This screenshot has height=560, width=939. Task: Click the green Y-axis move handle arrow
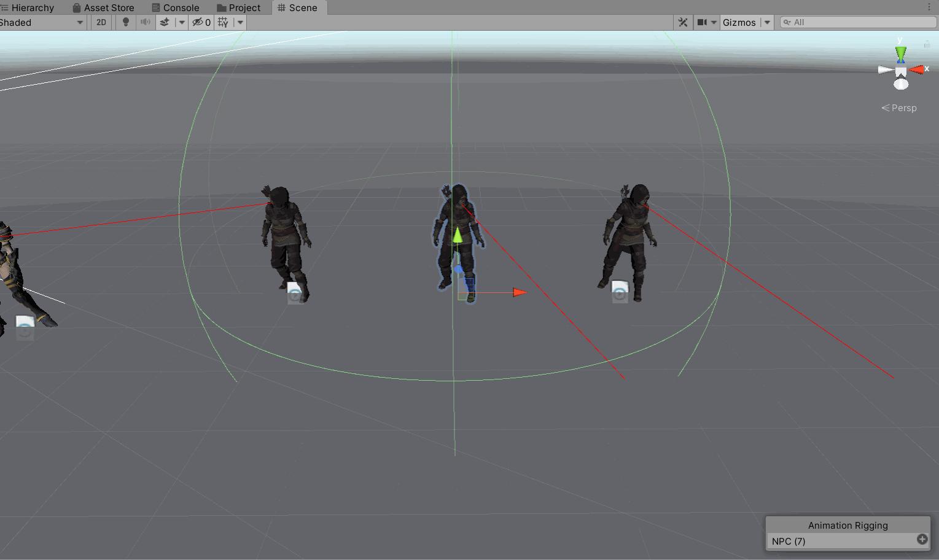click(x=458, y=235)
